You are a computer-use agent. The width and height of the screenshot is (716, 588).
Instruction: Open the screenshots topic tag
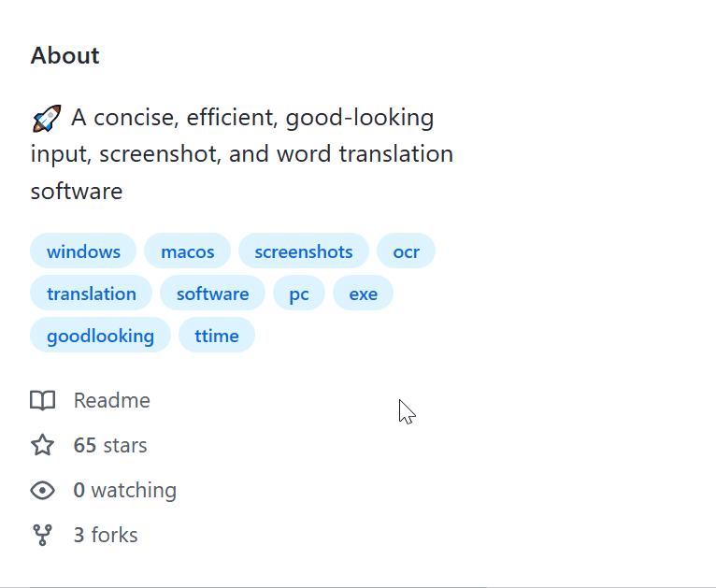304,251
